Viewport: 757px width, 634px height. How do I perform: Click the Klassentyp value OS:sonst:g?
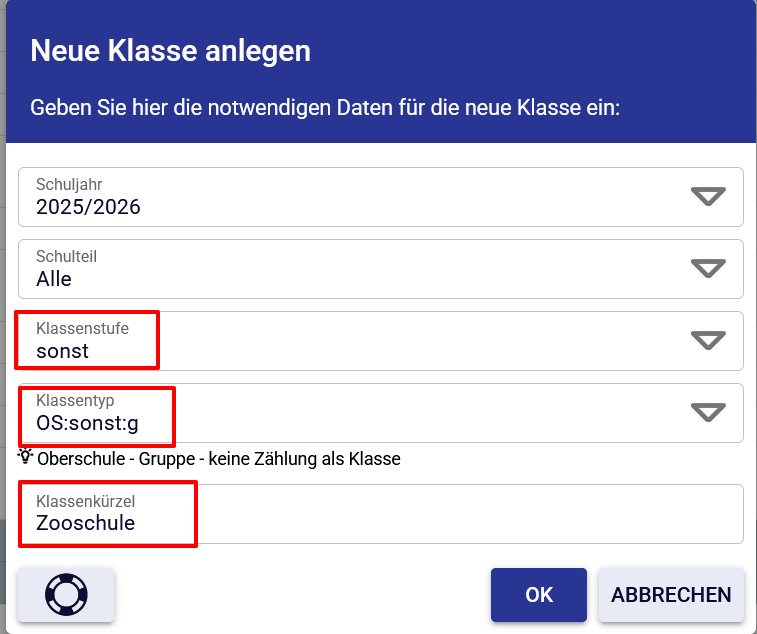click(87, 423)
